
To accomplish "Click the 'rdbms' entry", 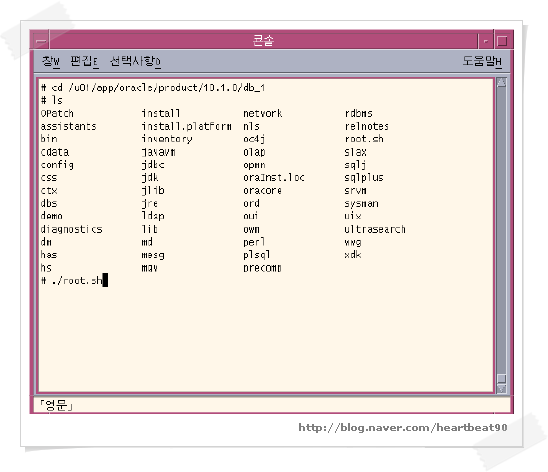I will click(x=359, y=114).
